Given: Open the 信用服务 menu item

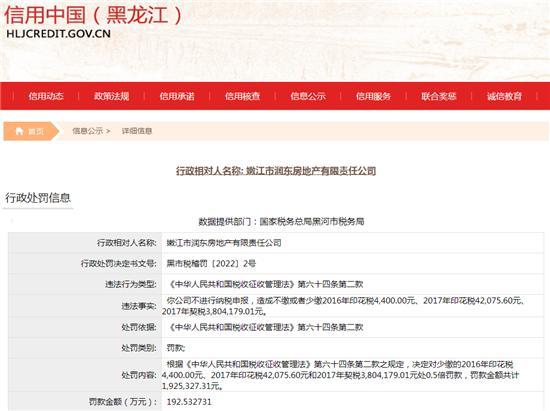Looking at the screenshot, I should [x=373, y=96].
